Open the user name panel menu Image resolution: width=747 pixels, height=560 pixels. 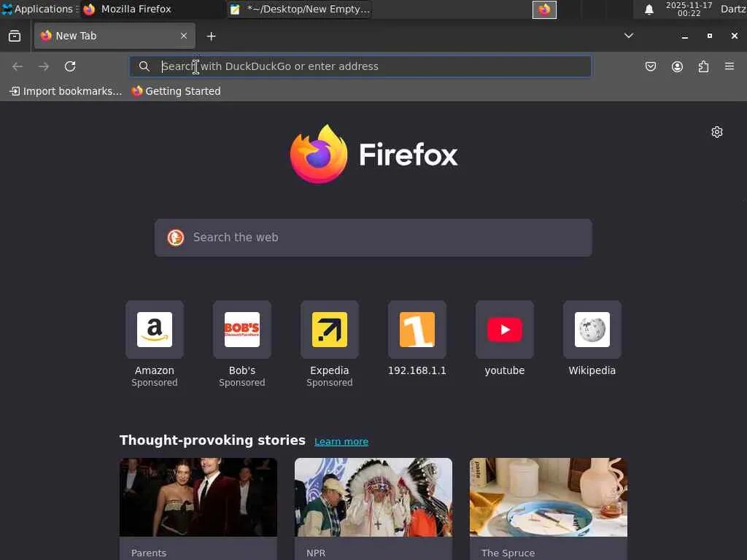pyautogui.click(x=732, y=9)
